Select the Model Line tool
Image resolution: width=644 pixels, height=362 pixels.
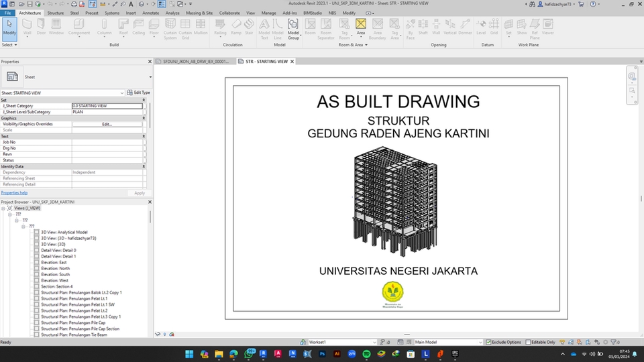[278, 29]
